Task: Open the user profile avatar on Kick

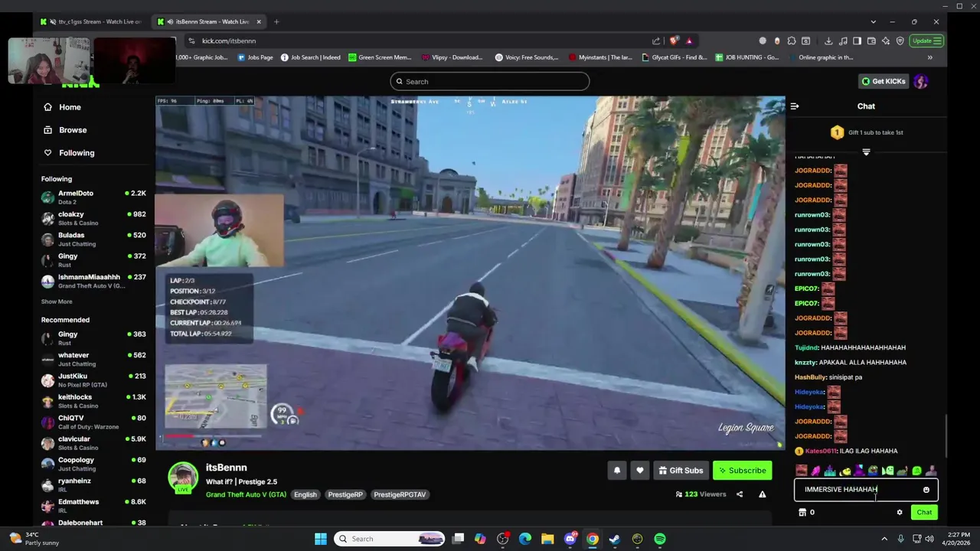Action: click(x=921, y=81)
